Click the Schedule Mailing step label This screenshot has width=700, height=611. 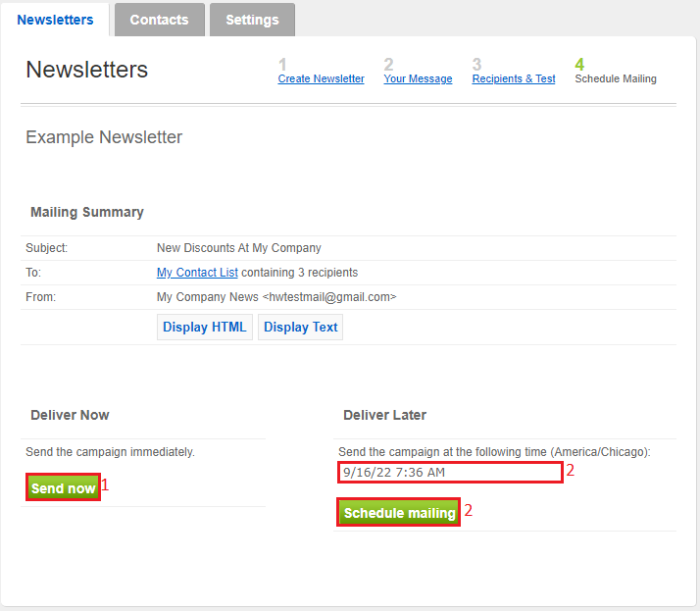pos(615,78)
